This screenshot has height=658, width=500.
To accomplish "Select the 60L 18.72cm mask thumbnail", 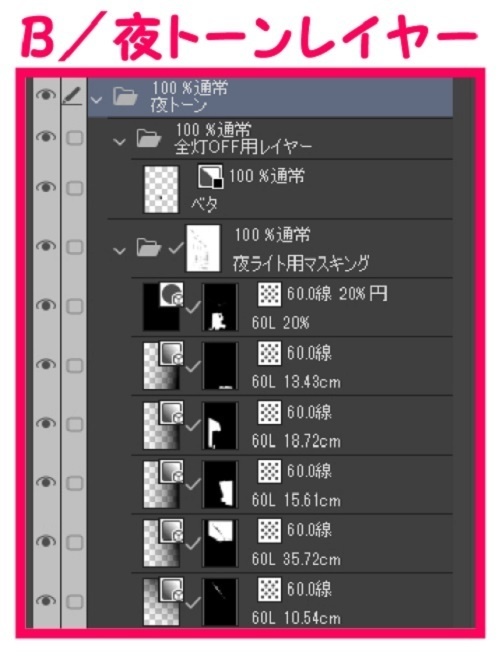I will pos(220,426).
